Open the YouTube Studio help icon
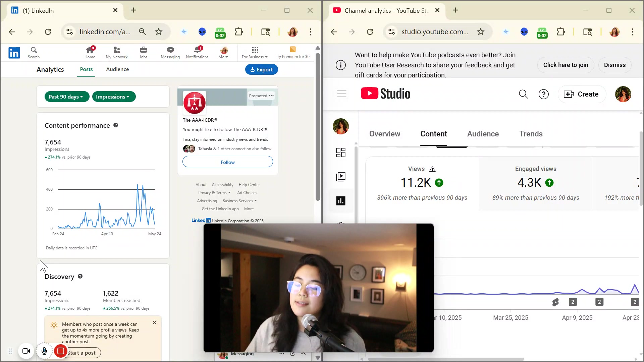Screen dimensions: 644x362 tap(543, 94)
